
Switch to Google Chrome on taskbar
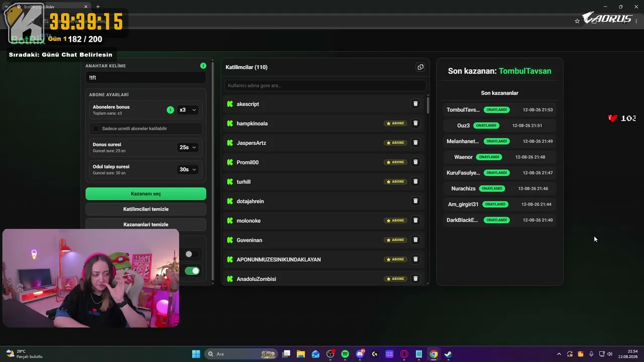tap(433, 354)
